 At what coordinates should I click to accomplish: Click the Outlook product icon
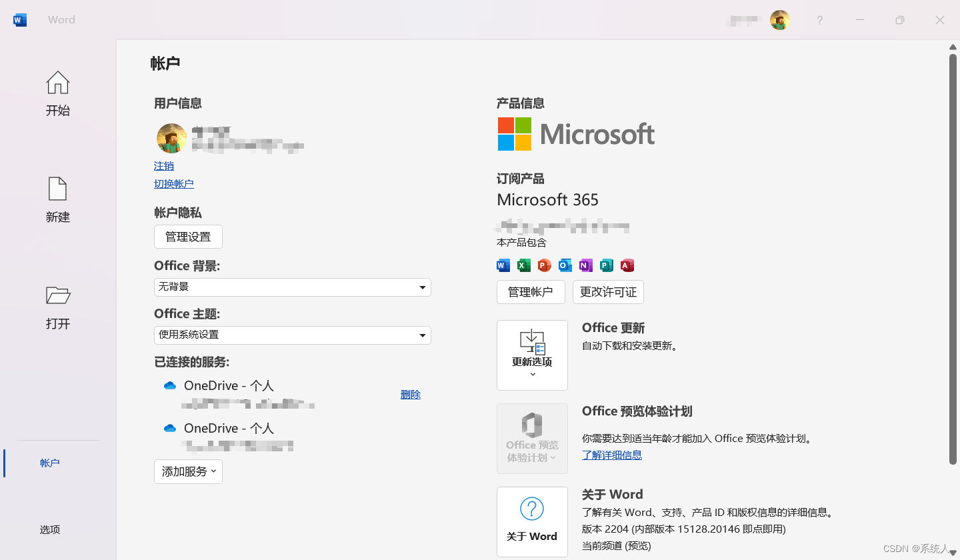[565, 265]
